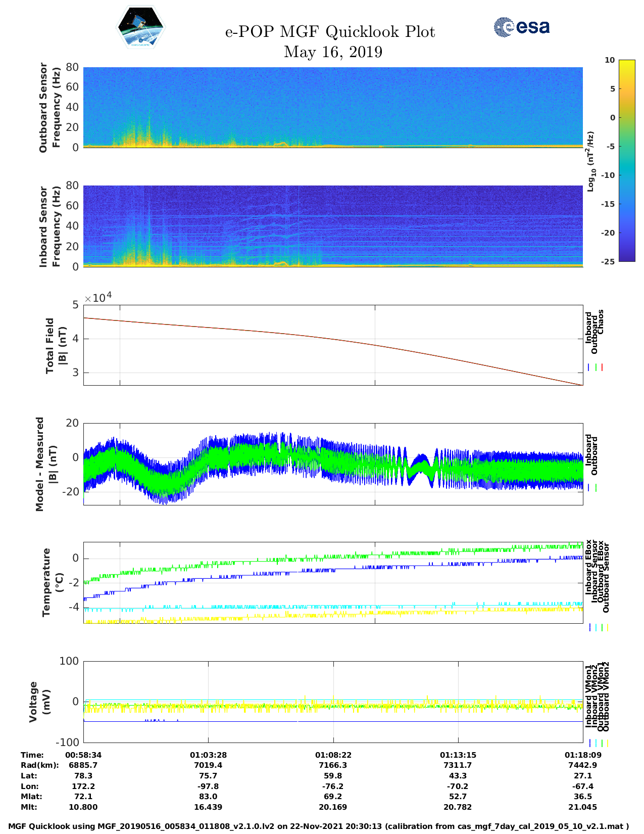The image size is (644, 834).
Task: Click the green Outboard marker in Model-Measured legend
Action: (x=596, y=488)
